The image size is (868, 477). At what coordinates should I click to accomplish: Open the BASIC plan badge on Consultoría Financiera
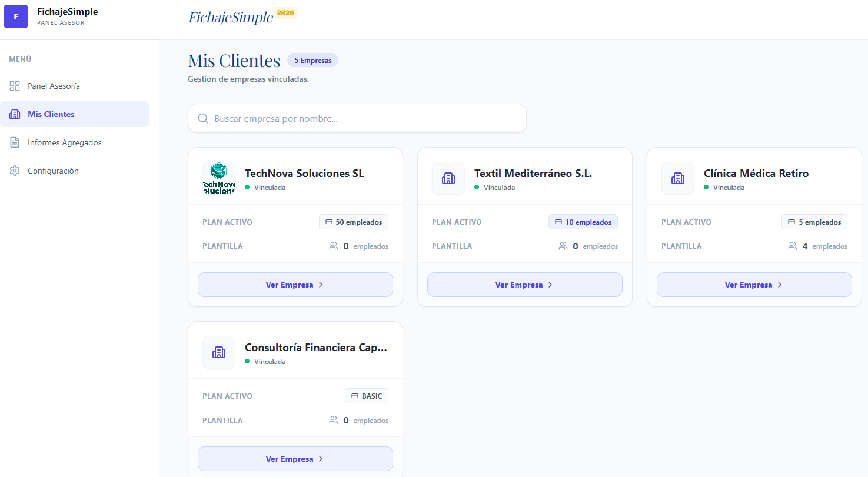pyautogui.click(x=366, y=395)
